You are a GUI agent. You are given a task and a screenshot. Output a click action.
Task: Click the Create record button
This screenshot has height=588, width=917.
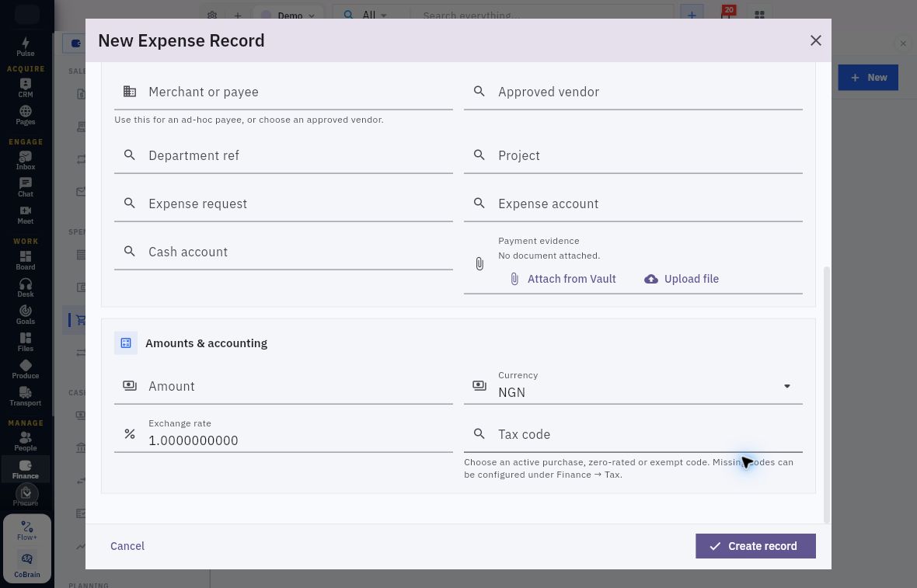click(755, 546)
